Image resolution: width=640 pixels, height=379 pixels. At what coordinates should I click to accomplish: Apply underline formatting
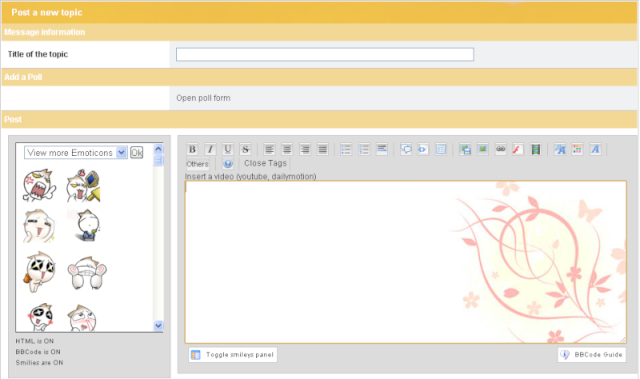point(228,149)
